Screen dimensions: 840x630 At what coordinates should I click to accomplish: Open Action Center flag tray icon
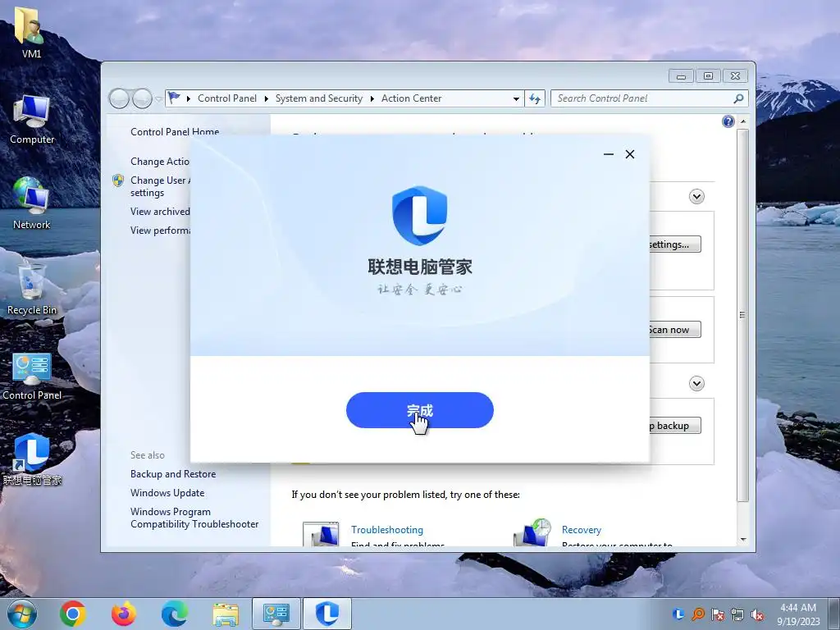pos(718,614)
